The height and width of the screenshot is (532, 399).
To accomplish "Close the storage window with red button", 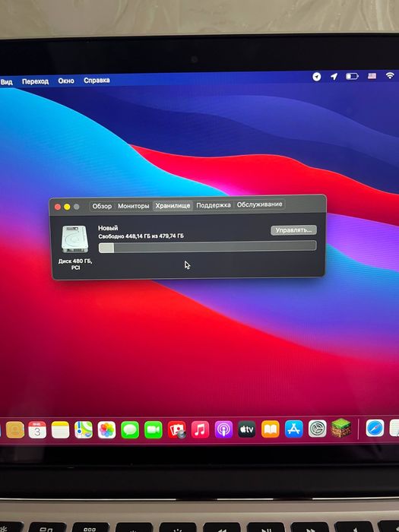I will click(58, 207).
